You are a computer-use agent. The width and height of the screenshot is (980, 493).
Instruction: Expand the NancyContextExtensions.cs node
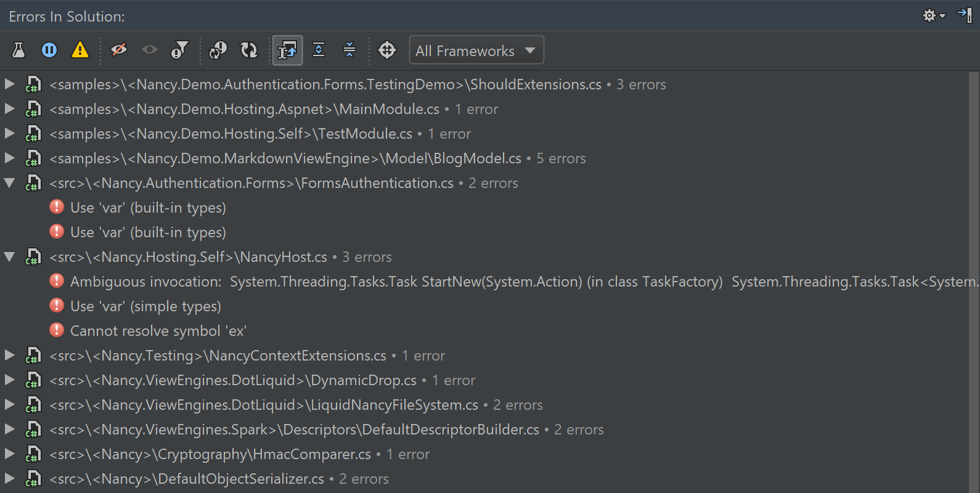[9, 355]
